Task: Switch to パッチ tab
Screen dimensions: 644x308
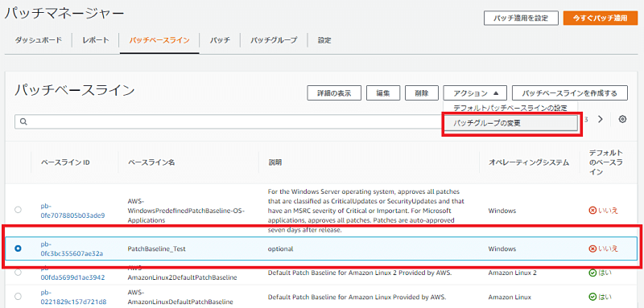Action: pyautogui.click(x=220, y=40)
